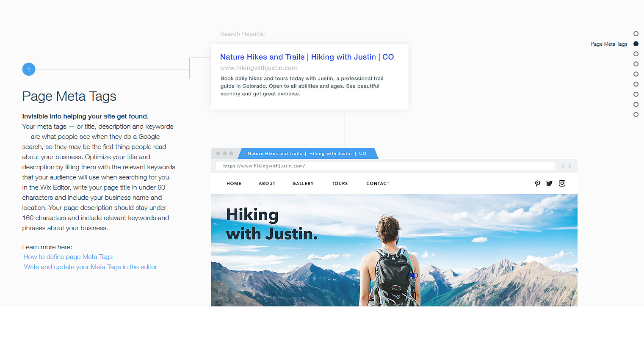644x361 pixels.
Task: Click 'Invisible info helping your site get found.'
Action: coord(86,116)
